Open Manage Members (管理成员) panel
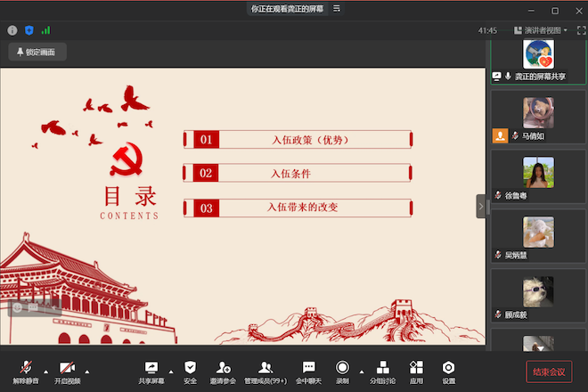 coord(265,370)
